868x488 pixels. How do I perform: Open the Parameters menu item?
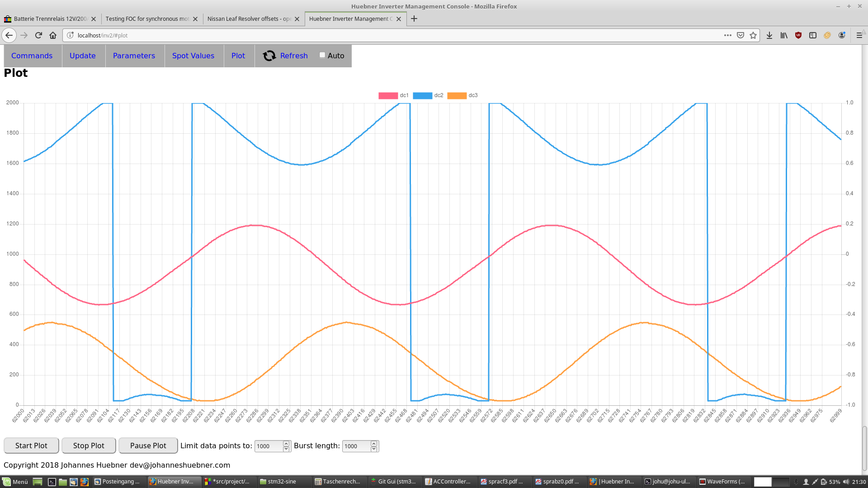tap(134, 56)
